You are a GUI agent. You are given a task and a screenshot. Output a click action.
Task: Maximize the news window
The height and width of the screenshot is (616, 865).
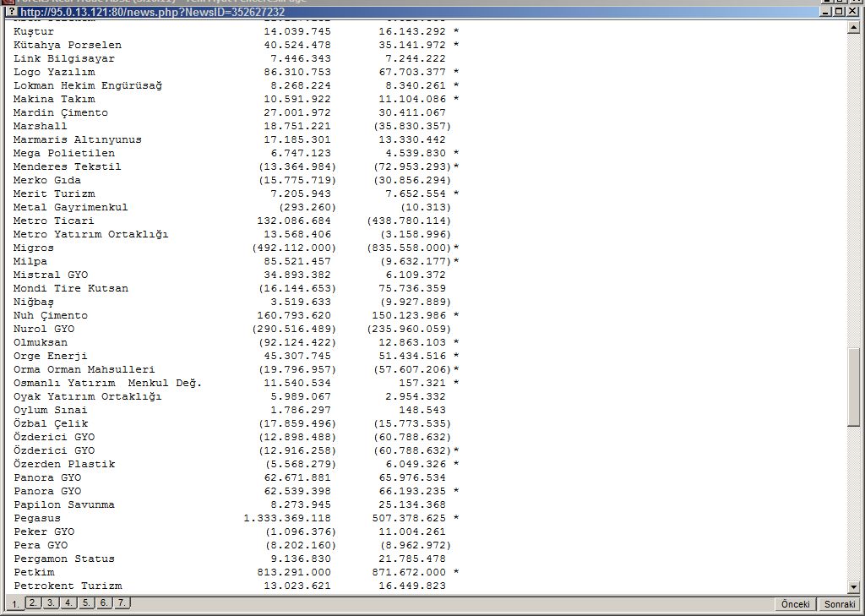[x=839, y=11]
